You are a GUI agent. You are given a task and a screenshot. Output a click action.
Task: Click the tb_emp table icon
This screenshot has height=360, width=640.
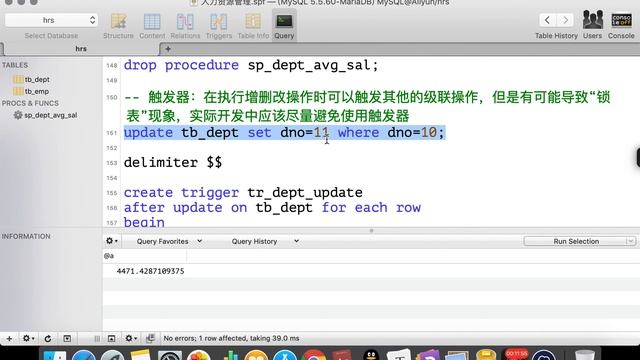[18, 91]
